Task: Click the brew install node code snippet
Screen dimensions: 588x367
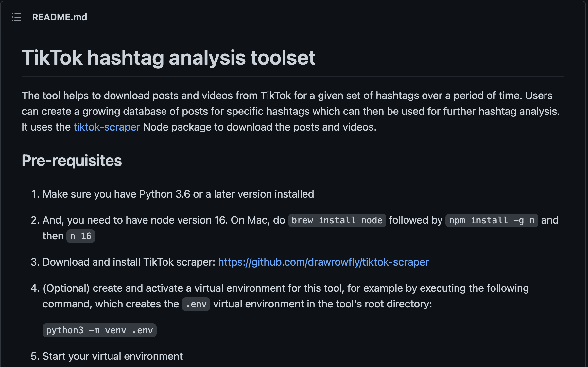Action: click(x=337, y=220)
